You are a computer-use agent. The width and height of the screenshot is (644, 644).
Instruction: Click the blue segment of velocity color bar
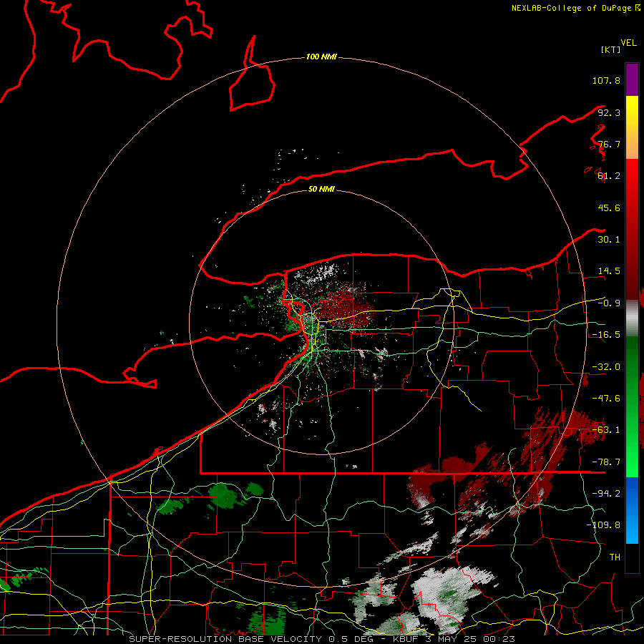pos(632,510)
